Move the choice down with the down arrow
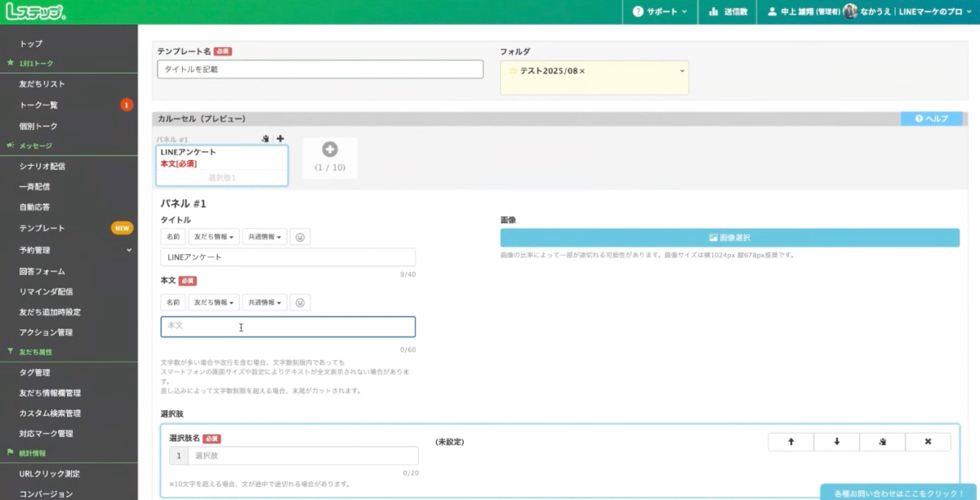This screenshot has width=980, height=500. coord(836,442)
